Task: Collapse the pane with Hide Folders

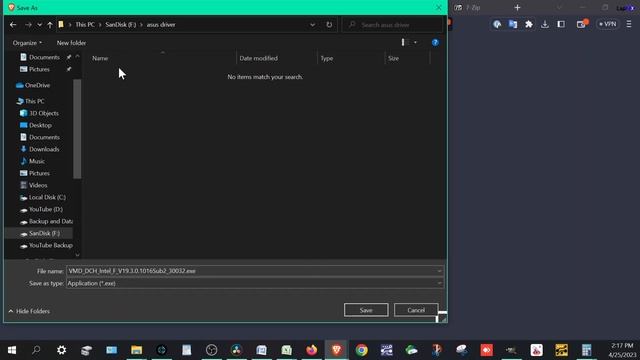Action: 29,311
